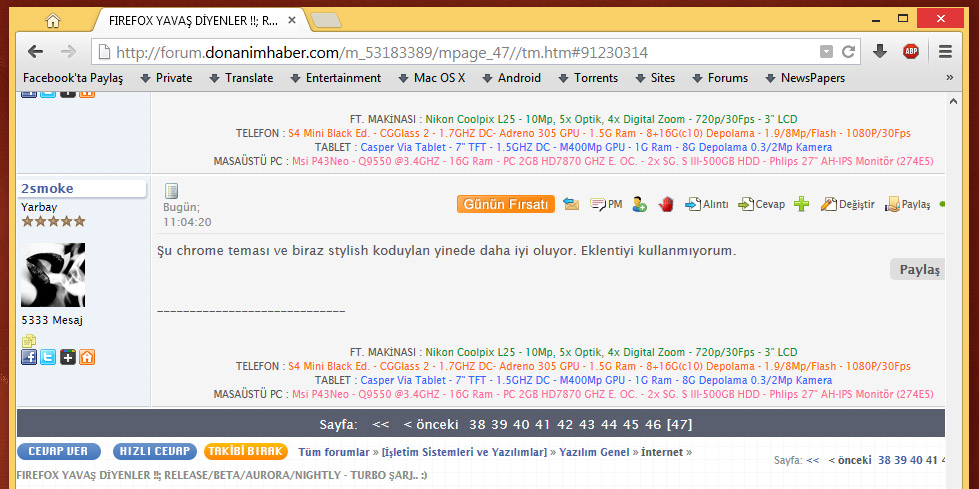Click the send email envelope icon

coord(571,204)
